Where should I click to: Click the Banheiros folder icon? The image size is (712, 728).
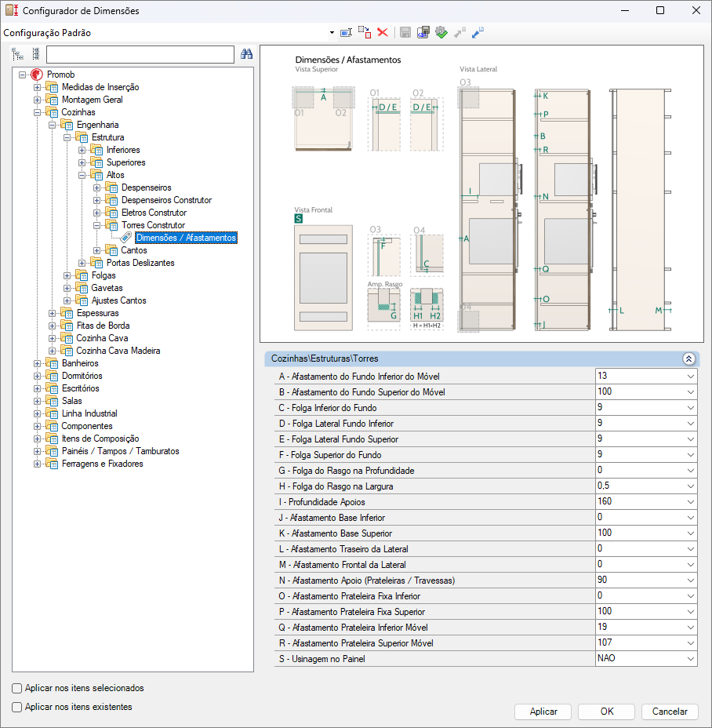(52, 363)
